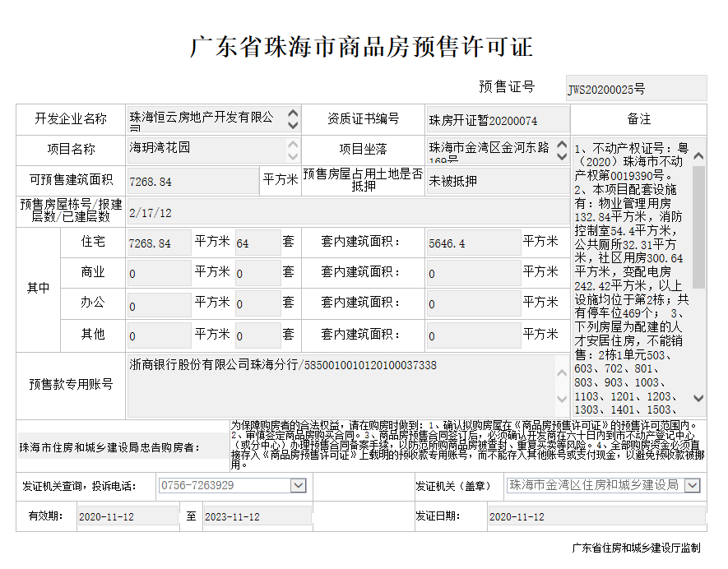The image size is (728, 569).
Task: Expand the issuing authority dropdown
Action: pyautogui.click(x=692, y=486)
